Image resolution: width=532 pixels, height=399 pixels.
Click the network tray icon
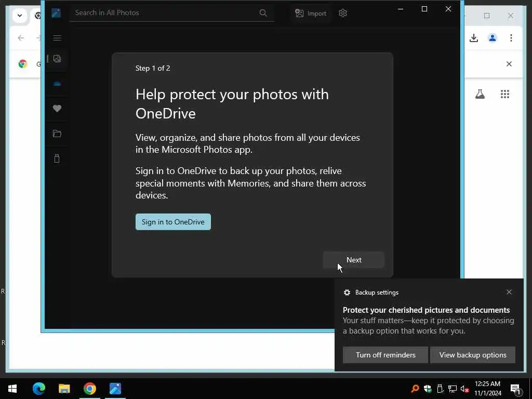click(453, 389)
